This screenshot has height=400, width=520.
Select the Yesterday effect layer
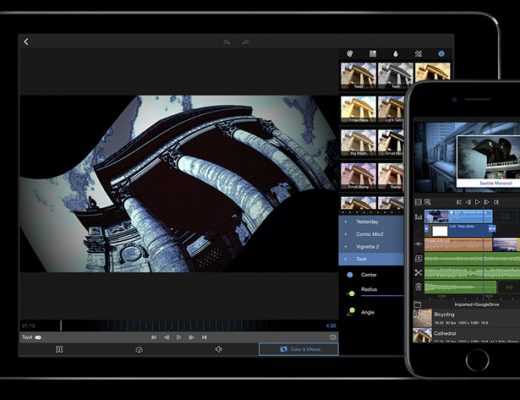click(371, 222)
